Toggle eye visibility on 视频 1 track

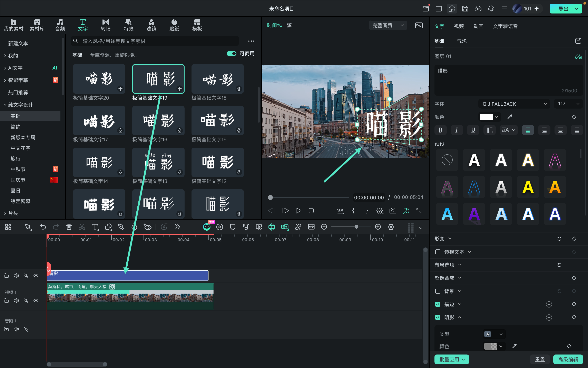[36, 301]
